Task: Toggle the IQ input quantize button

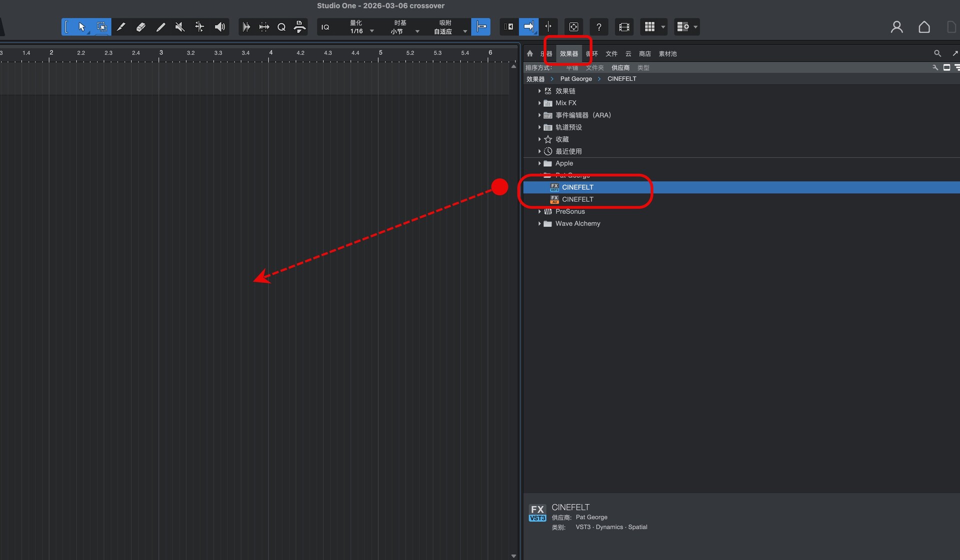Action: coord(325,27)
